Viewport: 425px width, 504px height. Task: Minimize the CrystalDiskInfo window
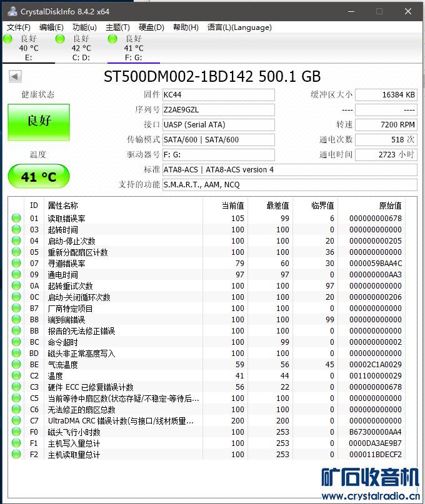[x=351, y=12]
